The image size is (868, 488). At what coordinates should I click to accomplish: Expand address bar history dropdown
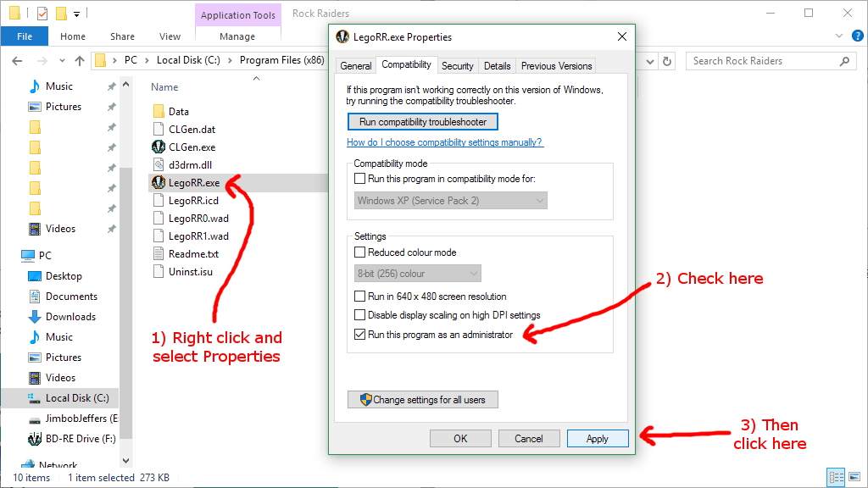coord(650,61)
